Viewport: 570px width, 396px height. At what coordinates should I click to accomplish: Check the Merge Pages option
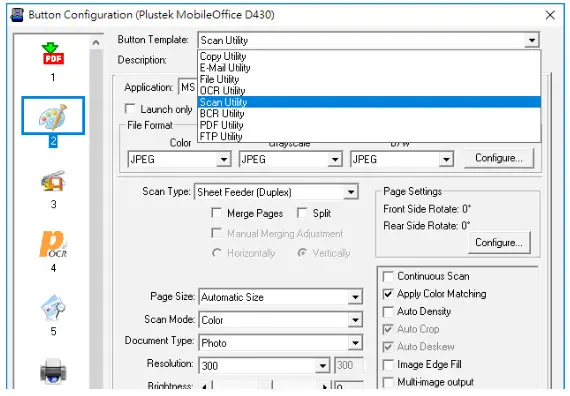tap(216, 213)
